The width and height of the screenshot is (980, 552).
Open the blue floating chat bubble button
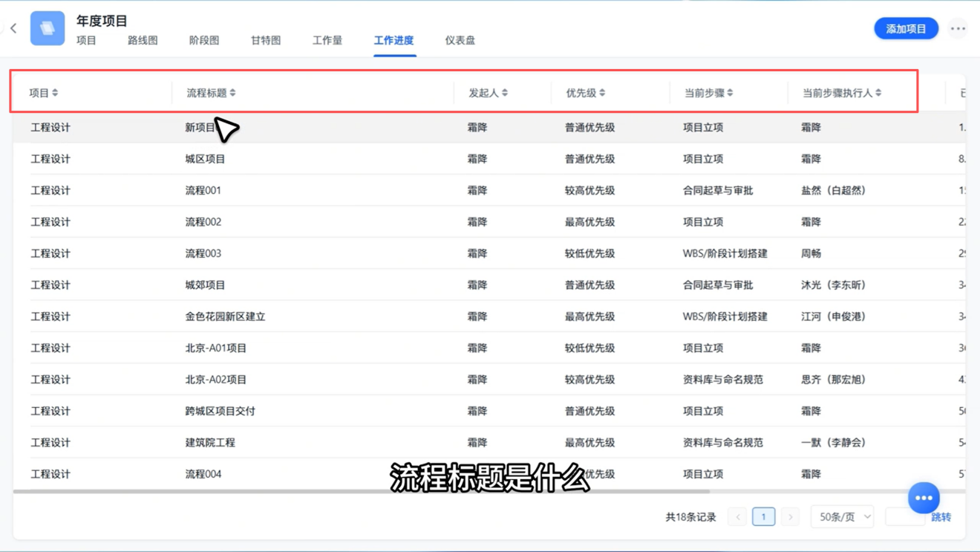click(924, 498)
